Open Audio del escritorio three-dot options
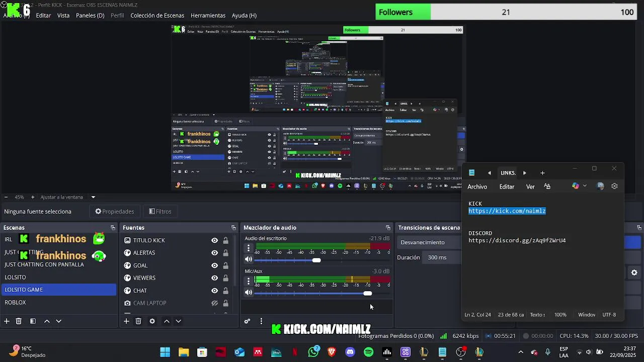644x362 pixels. click(248, 248)
